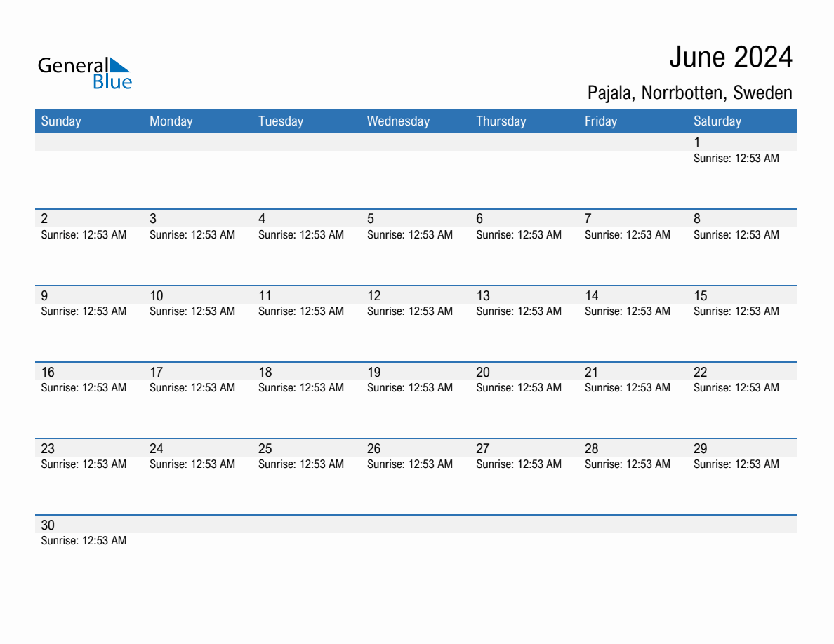Screen dimensions: 834x644
Task: Click the Wednesday column header
Action: (x=398, y=121)
